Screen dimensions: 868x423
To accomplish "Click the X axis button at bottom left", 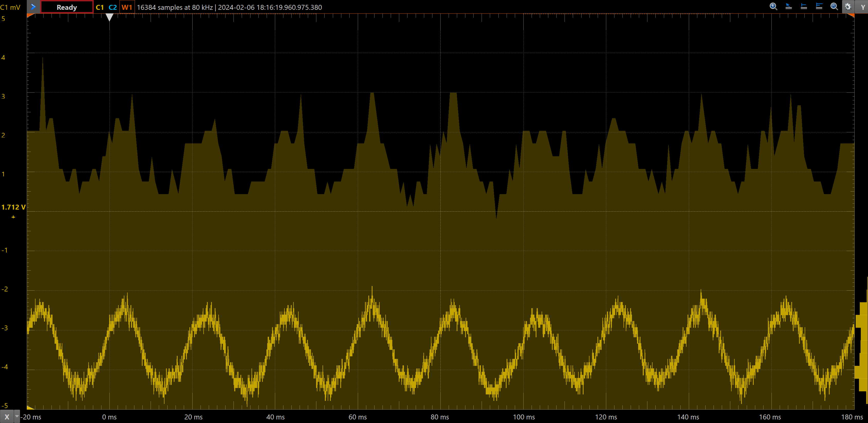I will (7, 417).
